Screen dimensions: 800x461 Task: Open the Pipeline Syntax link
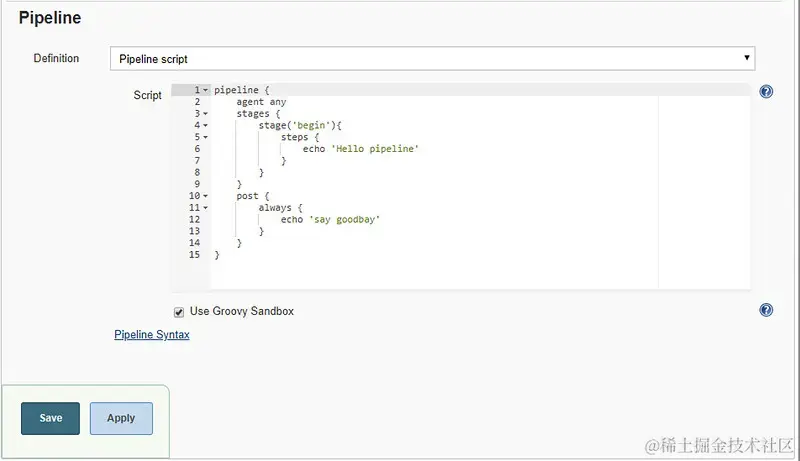tap(152, 335)
